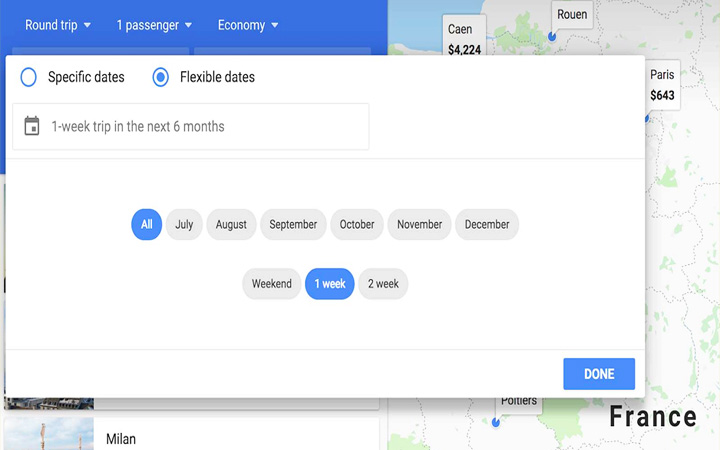Select the All months chip
This screenshot has width=720, height=450.
click(x=146, y=225)
